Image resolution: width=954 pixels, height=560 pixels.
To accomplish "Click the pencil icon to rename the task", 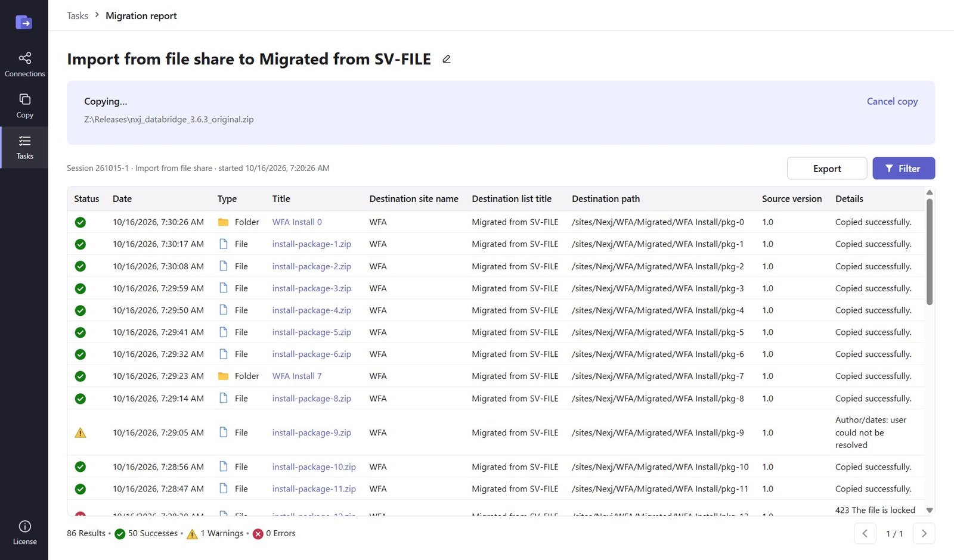I will click(x=447, y=59).
